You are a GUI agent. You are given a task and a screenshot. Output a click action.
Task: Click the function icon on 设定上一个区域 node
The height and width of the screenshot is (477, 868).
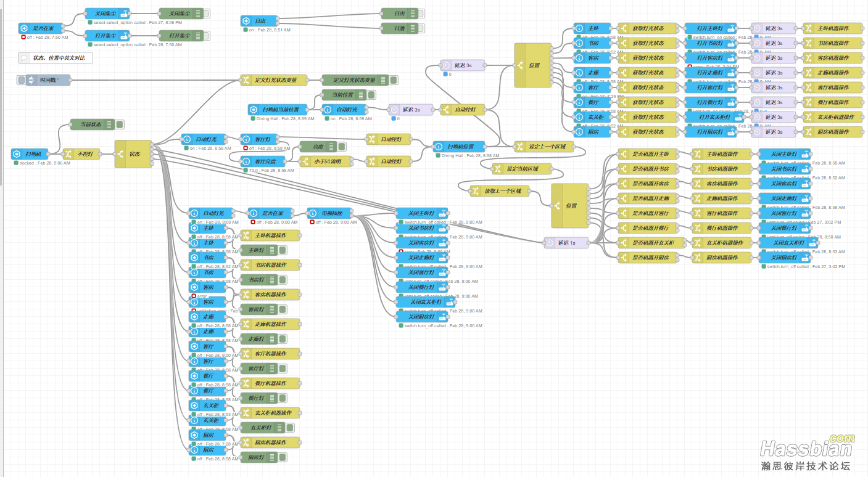pyautogui.click(x=520, y=147)
